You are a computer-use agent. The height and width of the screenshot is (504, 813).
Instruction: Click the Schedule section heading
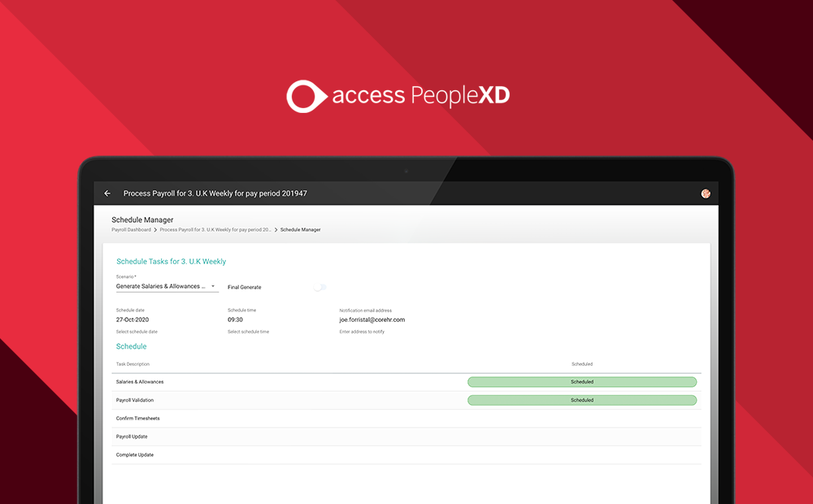pyautogui.click(x=131, y=346)
